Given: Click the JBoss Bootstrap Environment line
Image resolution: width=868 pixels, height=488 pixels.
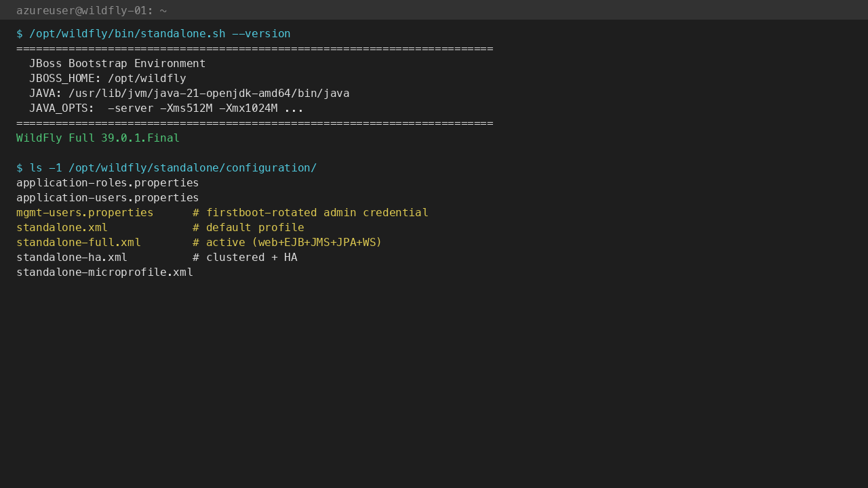Looking at the screenshot, I should [117, 64].
